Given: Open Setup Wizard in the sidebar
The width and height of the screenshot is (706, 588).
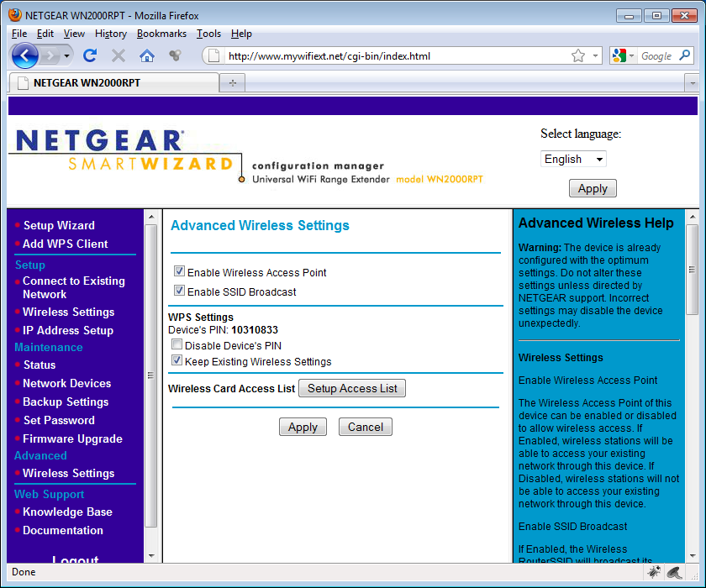Looking at the screenshot, I should click(59, 225).
